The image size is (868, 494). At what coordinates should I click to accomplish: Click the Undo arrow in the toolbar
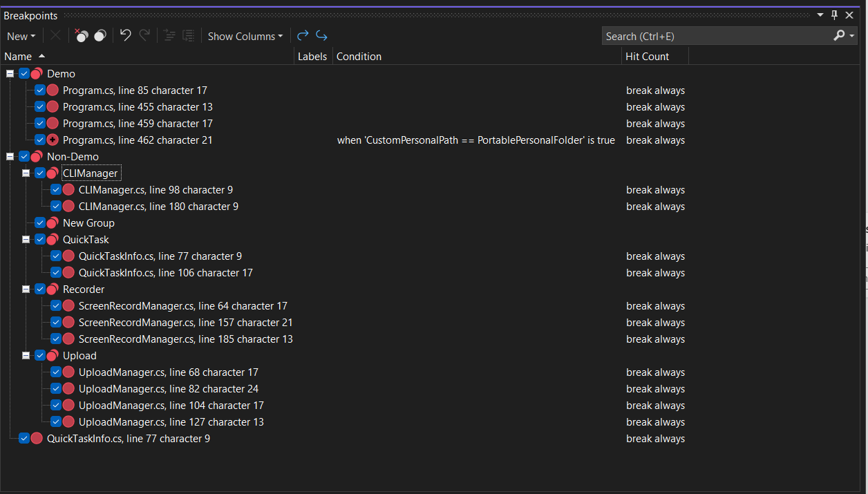coord(125,36)
